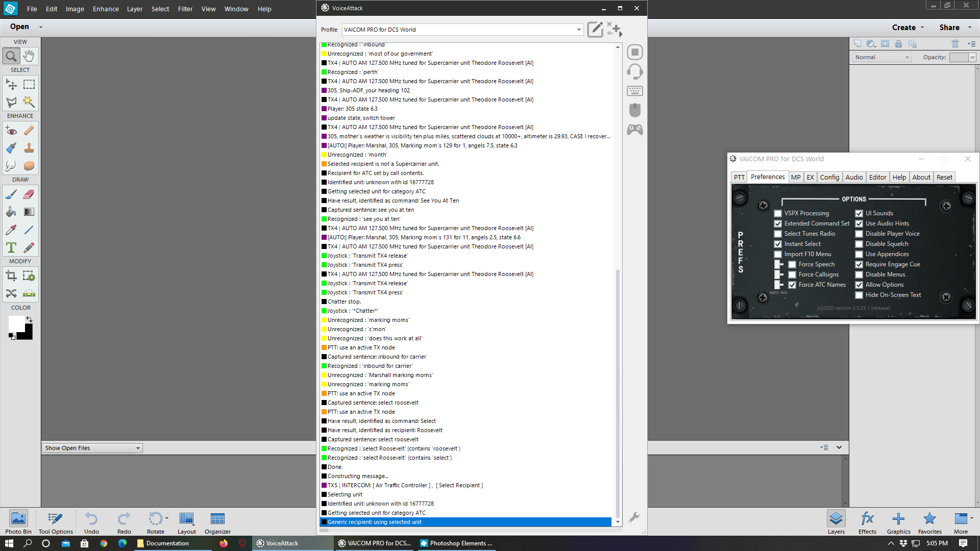This screenshot has height=551, width=980.
Task: Enable Select Tunes Radio checkbox
Action: click(778, 234)
